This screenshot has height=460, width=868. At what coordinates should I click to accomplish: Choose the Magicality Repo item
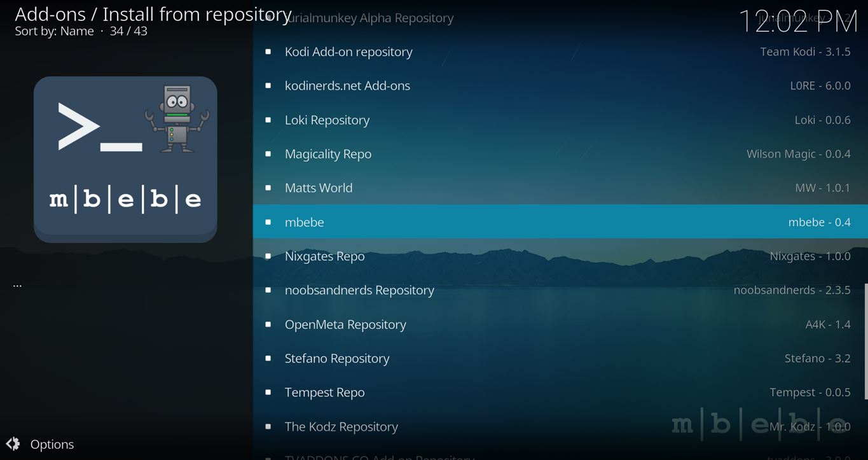click(328, 154)
